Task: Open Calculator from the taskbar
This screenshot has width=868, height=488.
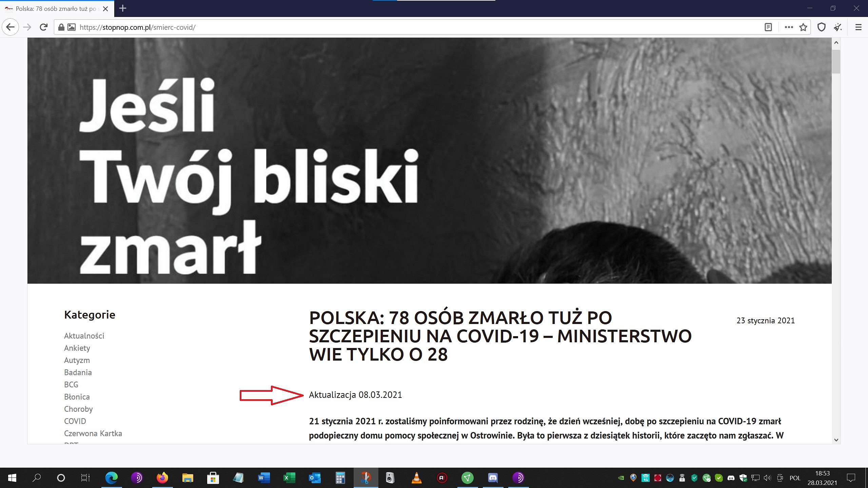Action: point(340,478)
